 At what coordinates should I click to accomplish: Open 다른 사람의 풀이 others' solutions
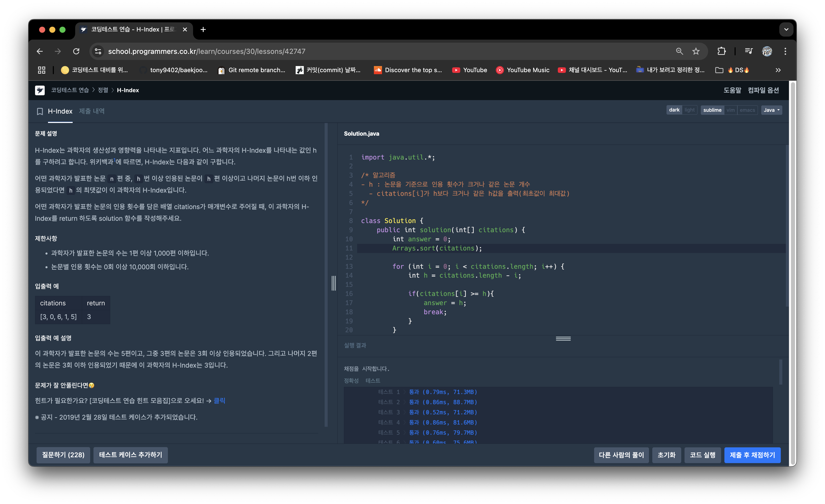click(622, 454)
